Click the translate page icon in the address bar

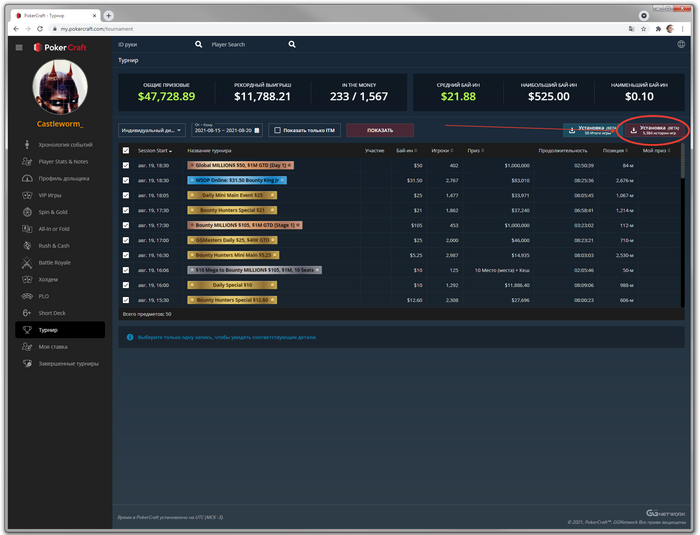[631, 29]
